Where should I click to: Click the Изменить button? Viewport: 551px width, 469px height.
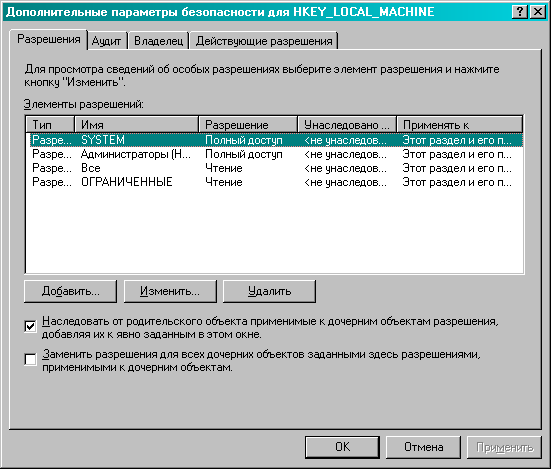(x=170, y=291)
